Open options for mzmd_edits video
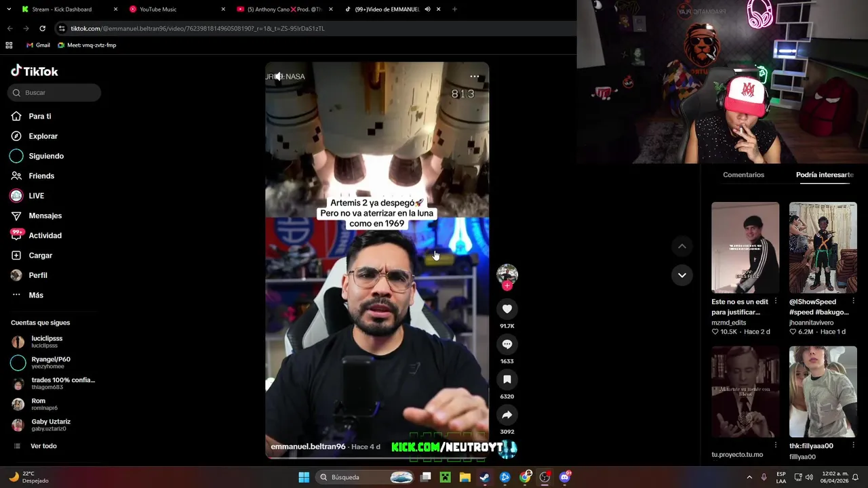Viewport: 868px width, 488px height. (775, 301)
